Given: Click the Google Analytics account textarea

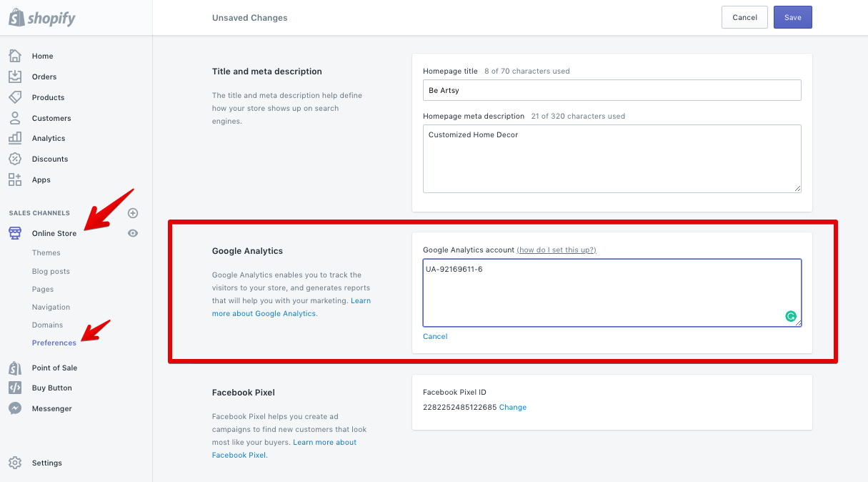Looking at the screenshot, I should (612, 293).
